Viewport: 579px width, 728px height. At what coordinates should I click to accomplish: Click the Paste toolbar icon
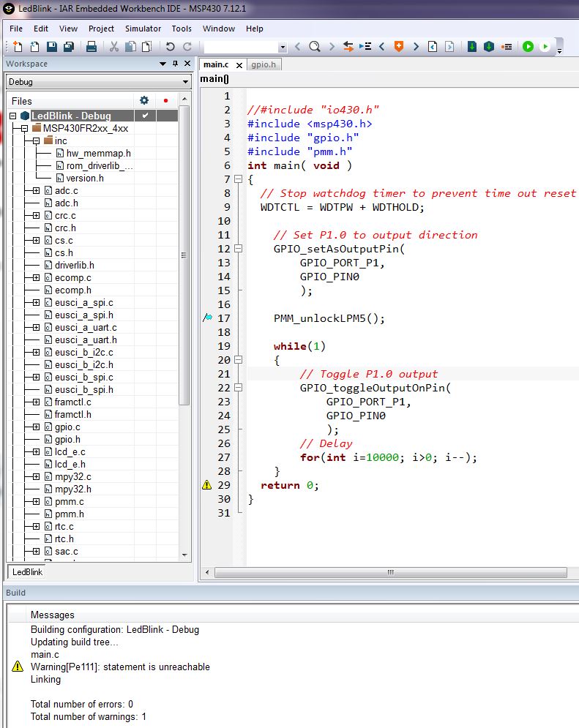click(146, 46)
